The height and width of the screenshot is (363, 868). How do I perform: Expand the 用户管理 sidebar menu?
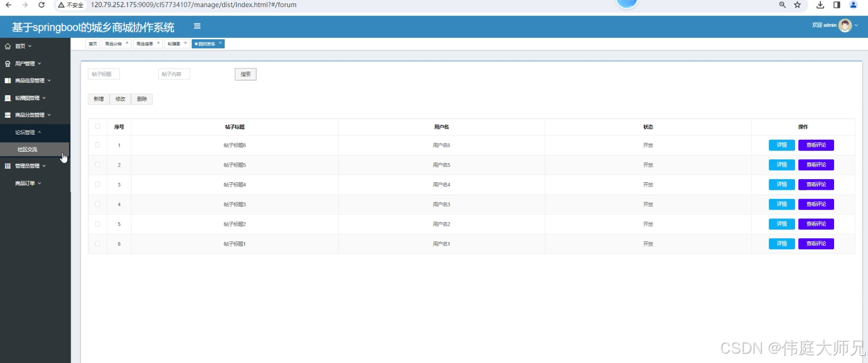point(35,64)
